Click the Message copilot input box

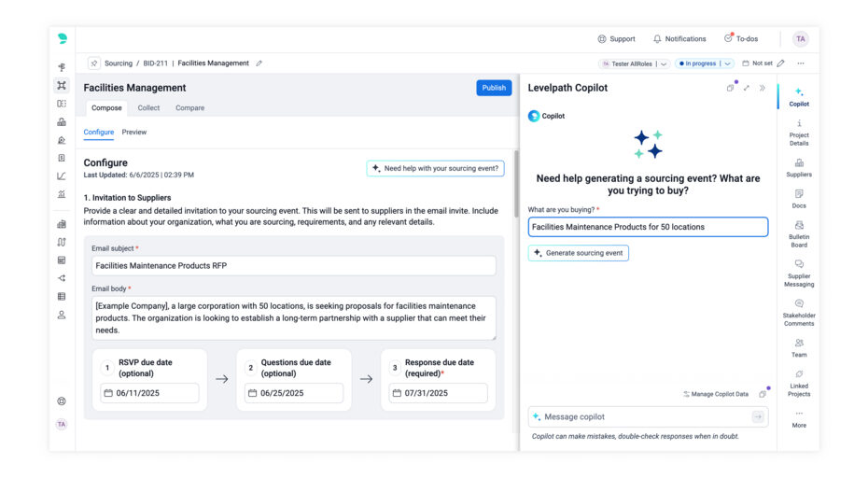648,417
